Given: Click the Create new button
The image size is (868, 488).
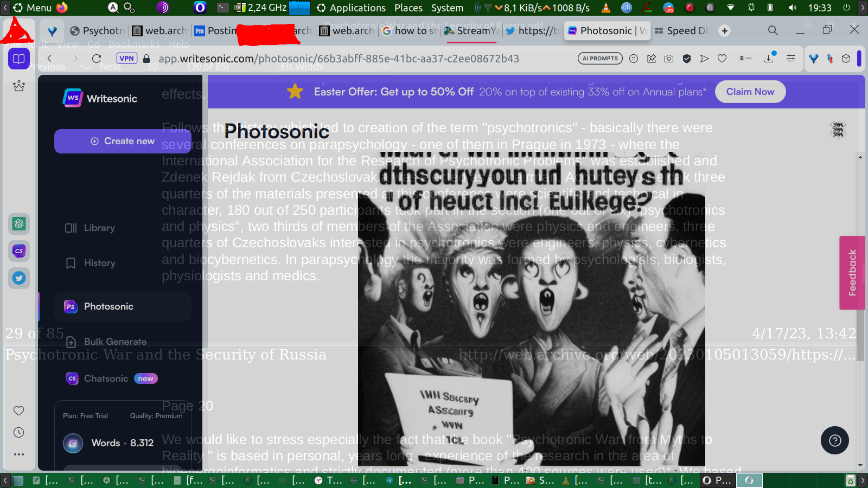Looking at the screenshot, I should pyautogui.click(x=123, y=141).
